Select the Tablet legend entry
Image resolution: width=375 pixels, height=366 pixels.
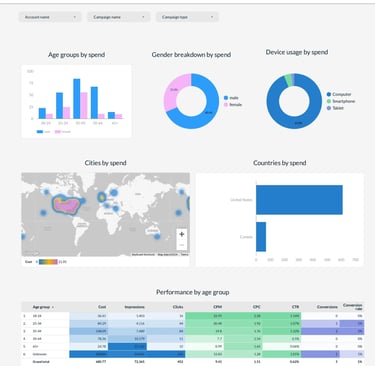(x=335, y=108)
